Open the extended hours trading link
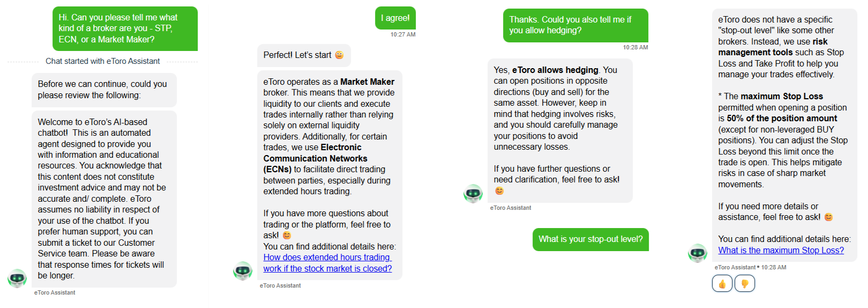Viewport: 868px width, 308px height. click(327, 263)
